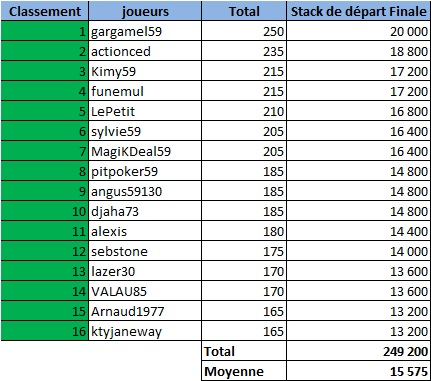Select the pitpoker59 player cell
The height and width of the screenshot is (381, 431).
(x=145, y=171)
